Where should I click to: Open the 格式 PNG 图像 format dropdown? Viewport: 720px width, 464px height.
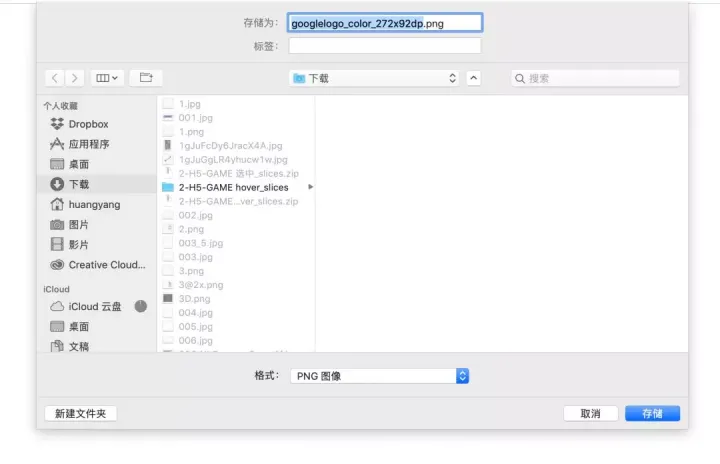380,376
